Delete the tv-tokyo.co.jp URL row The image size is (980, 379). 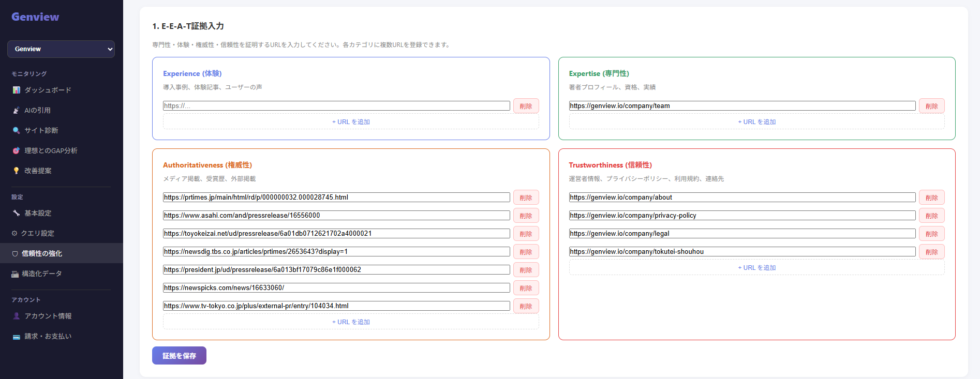[526, 306]
